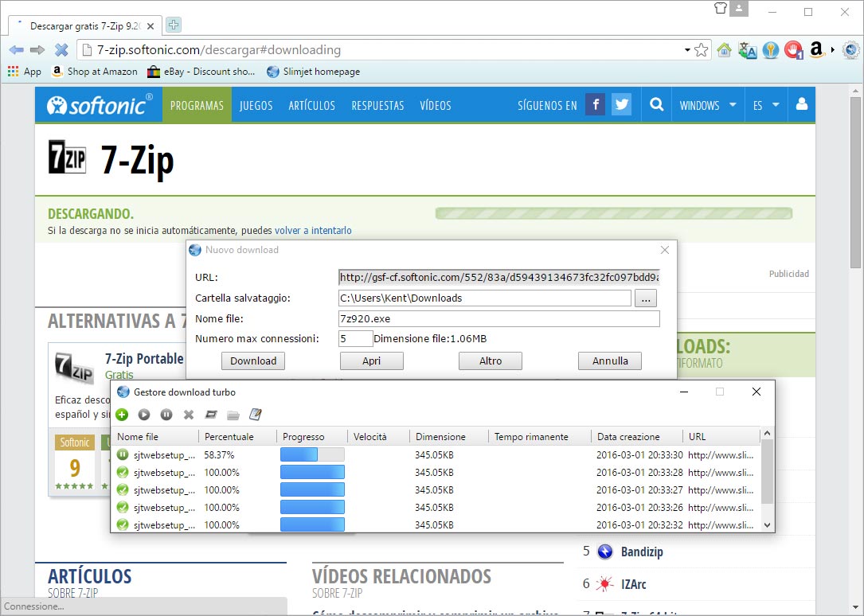Viewport: 864px width, 616px height.
Task: Open the PROGRAMAS tab
Action: pyautogui.click(x=197, y=105)
